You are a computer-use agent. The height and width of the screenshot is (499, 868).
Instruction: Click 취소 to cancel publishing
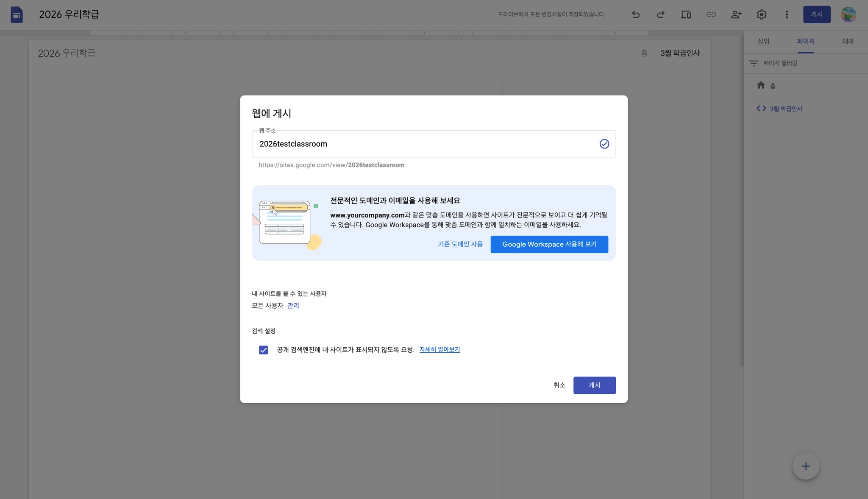point(559,385)
